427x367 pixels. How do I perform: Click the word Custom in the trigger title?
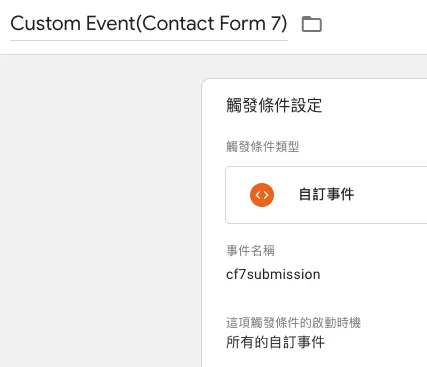pyautogui.click(x=45, y=24)
